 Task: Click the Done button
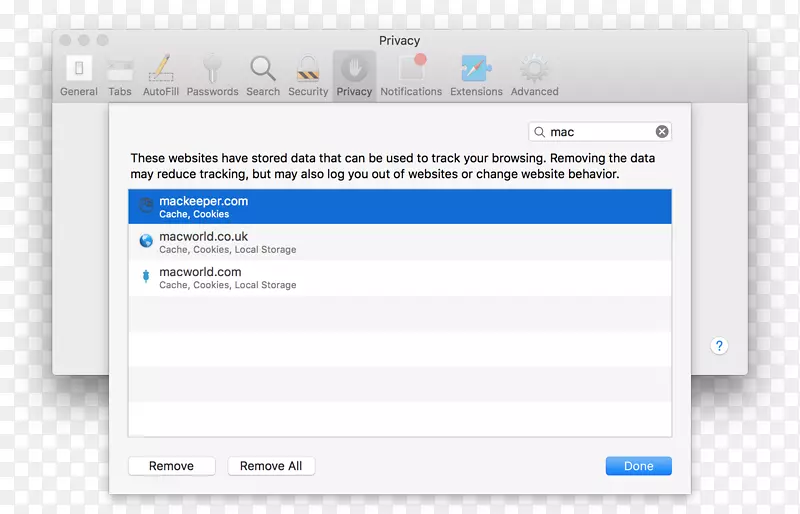coord(638,466)
